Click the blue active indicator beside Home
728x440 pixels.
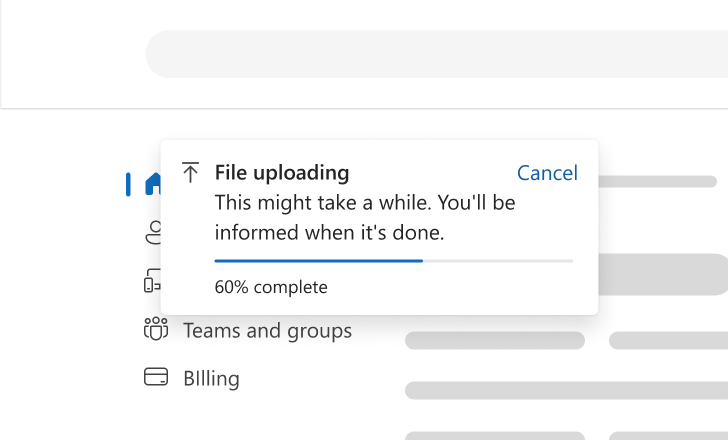(128, 184)
